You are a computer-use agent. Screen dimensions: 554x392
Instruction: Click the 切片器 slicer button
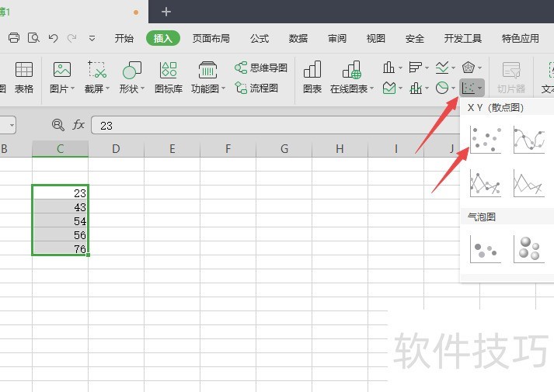coord(511,78)
